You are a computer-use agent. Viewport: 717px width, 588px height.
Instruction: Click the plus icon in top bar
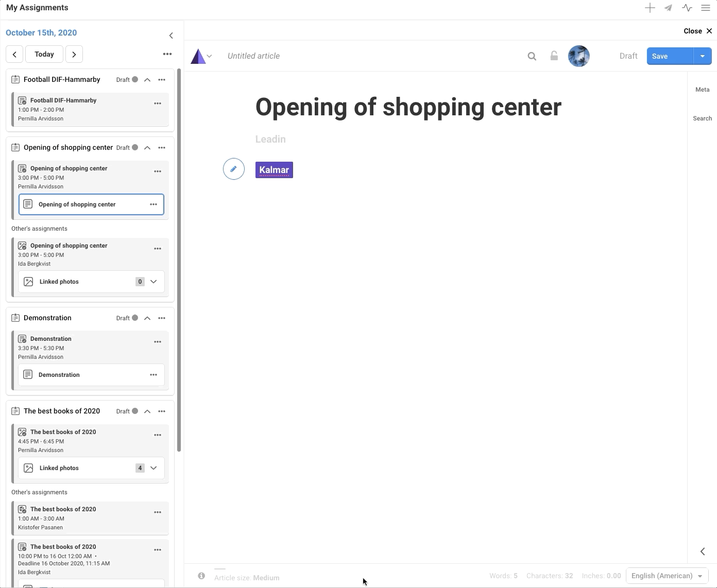[x=650, y=8]
